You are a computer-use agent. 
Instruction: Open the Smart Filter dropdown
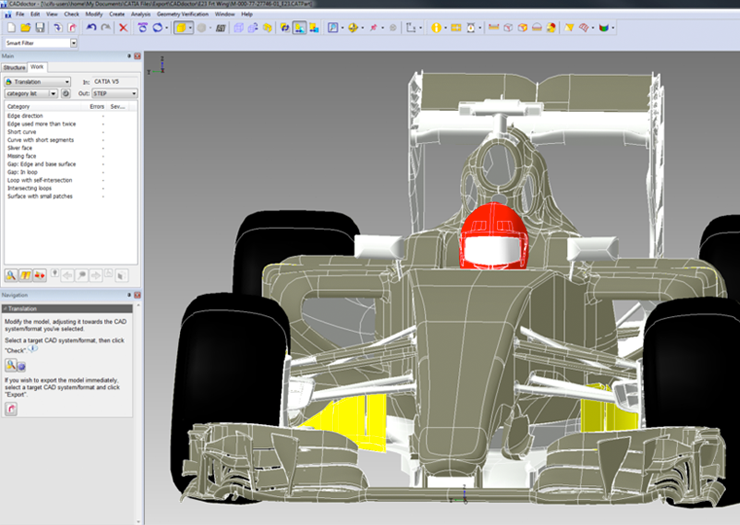click(74, 43)
